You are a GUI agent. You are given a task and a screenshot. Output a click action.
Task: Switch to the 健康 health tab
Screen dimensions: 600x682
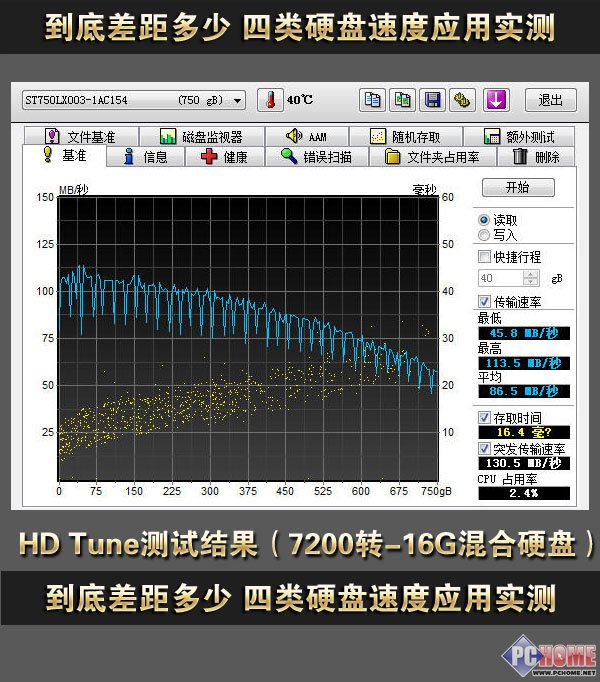(225, 157)
